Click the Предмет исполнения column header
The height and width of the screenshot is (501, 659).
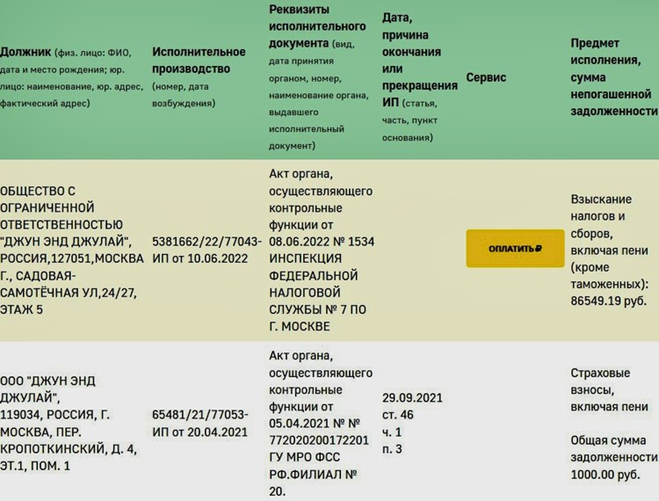click(614, 77)
